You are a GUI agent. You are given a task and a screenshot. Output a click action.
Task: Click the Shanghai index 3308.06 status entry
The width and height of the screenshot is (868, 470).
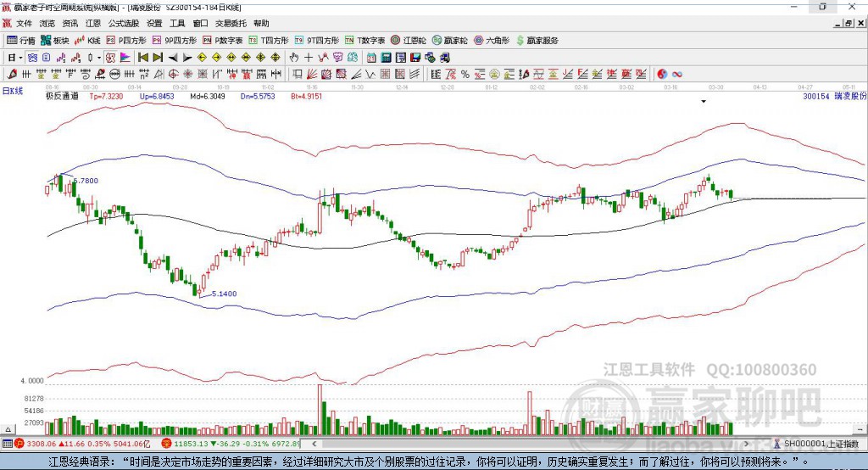pos(82,444)
